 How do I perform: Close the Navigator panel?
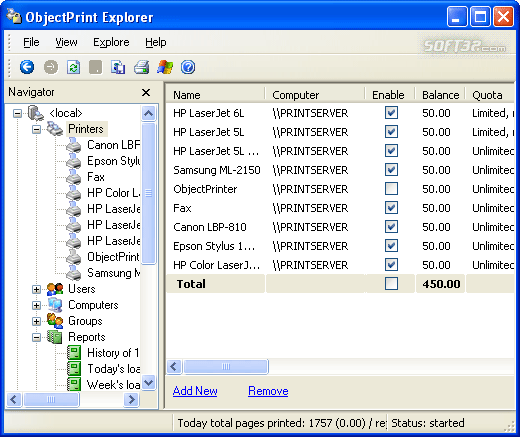[146, 92]
